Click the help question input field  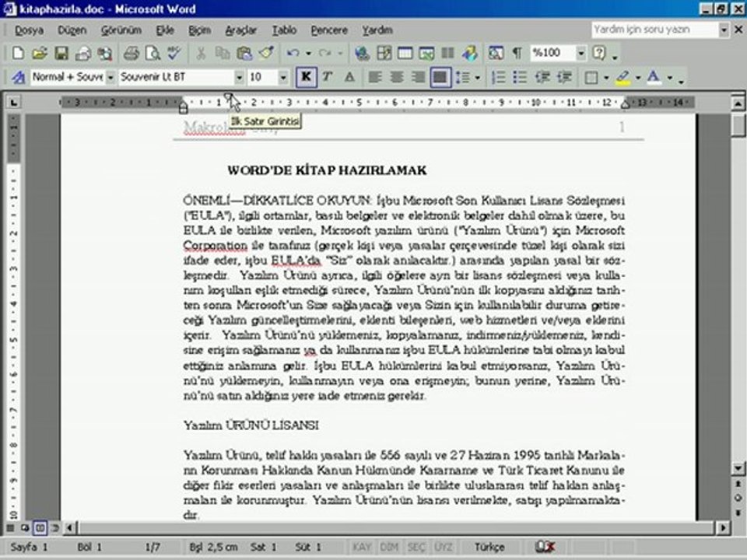pyautogui.click(x=655, y=30)
